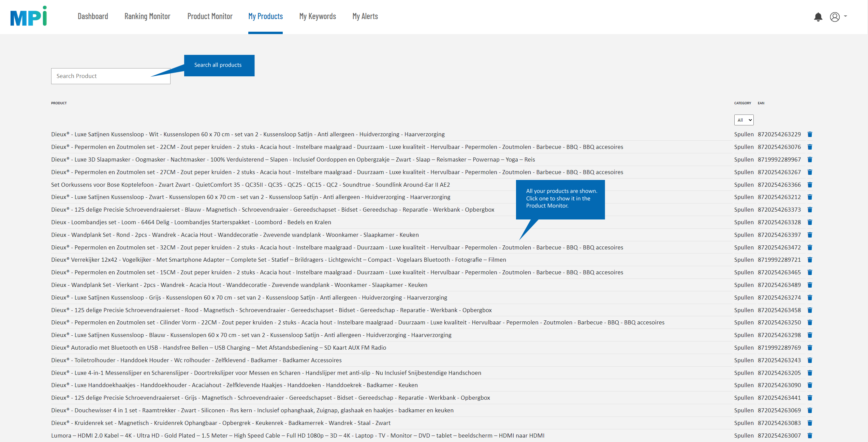Delete product with EAN 8720254263250
Image resolution: width=868 pixels, height=442 pixels.
point(810,322)
